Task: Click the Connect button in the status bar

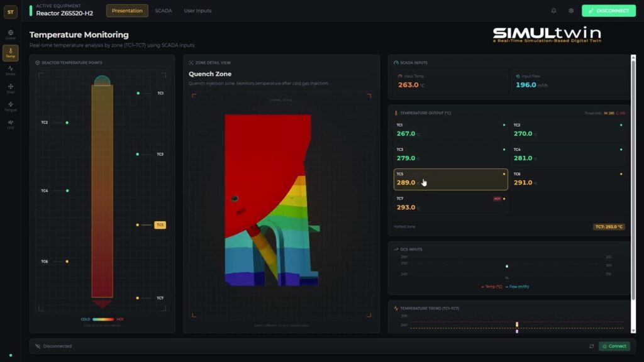Action: point(614,346)
